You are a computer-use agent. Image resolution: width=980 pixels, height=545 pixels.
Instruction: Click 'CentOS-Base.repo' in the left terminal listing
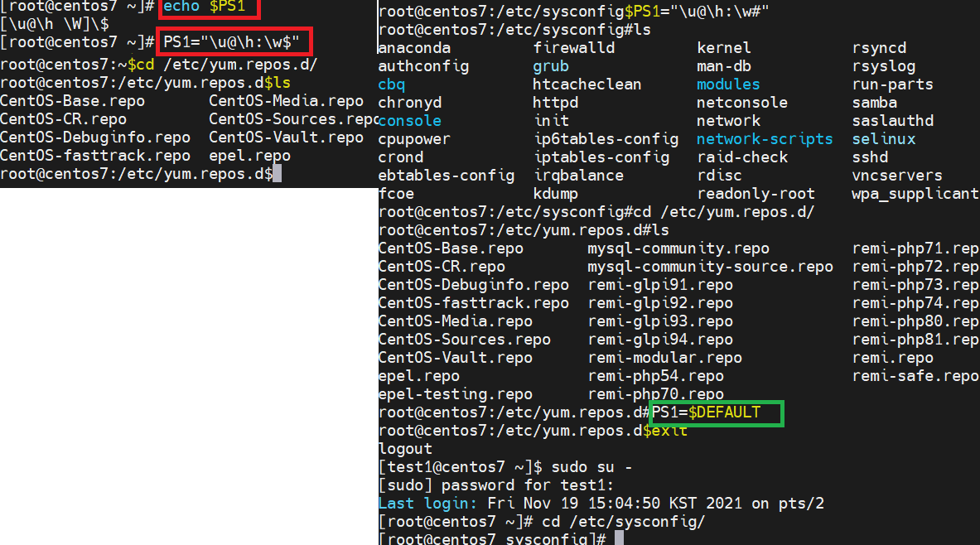point(73,100)
